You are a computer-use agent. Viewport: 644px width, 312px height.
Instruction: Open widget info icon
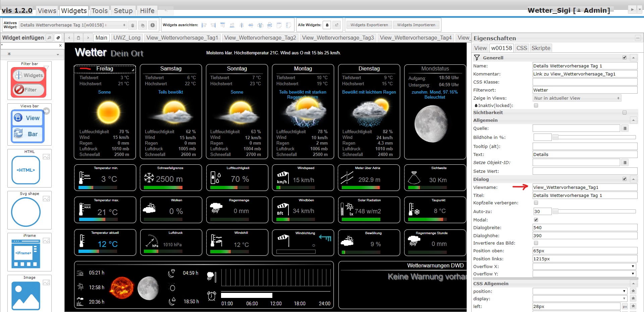pos(153,25)
